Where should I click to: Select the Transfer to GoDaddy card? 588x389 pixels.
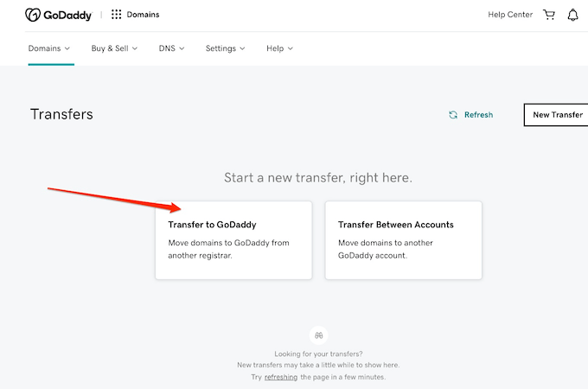tap(233, 240)
